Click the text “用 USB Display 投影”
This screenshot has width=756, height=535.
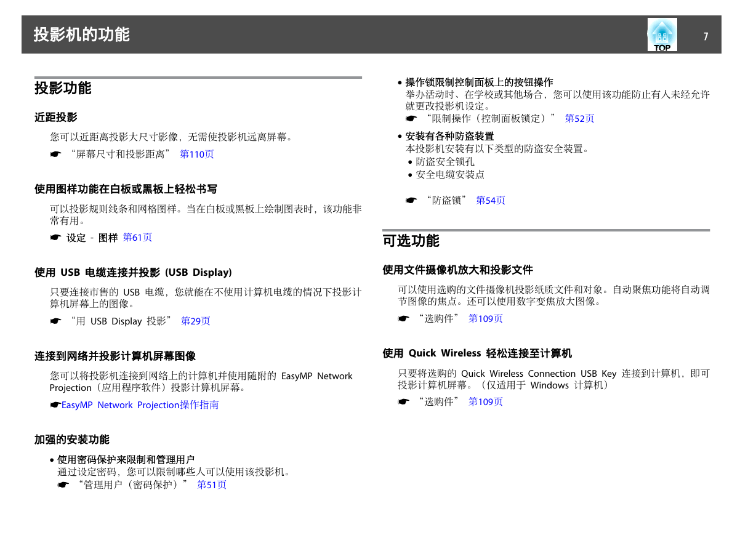click(x=121, y=321)
